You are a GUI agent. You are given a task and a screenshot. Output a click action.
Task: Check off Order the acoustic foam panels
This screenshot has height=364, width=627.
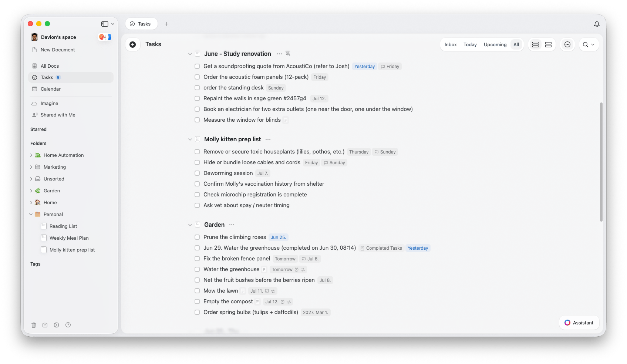click(x=197, y=77)
